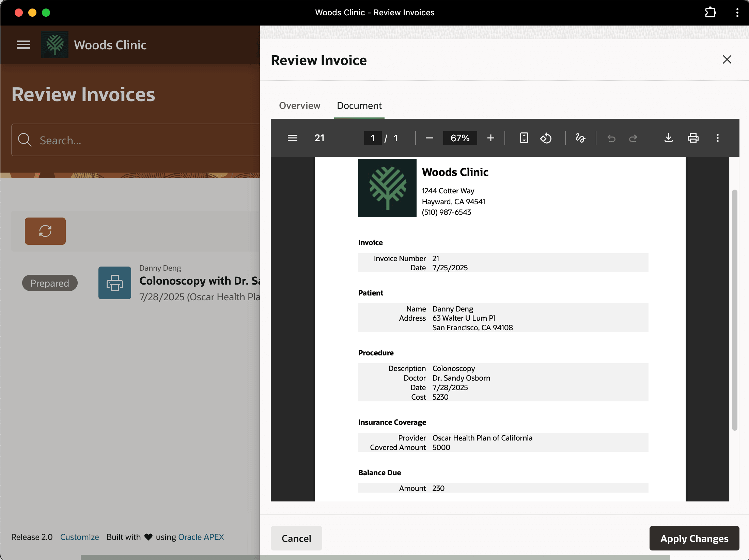Image resolution: width=749 pixels, height=560 pixels.
Task: Switch to the Overview tab
Action: click(x=300, y=106)
